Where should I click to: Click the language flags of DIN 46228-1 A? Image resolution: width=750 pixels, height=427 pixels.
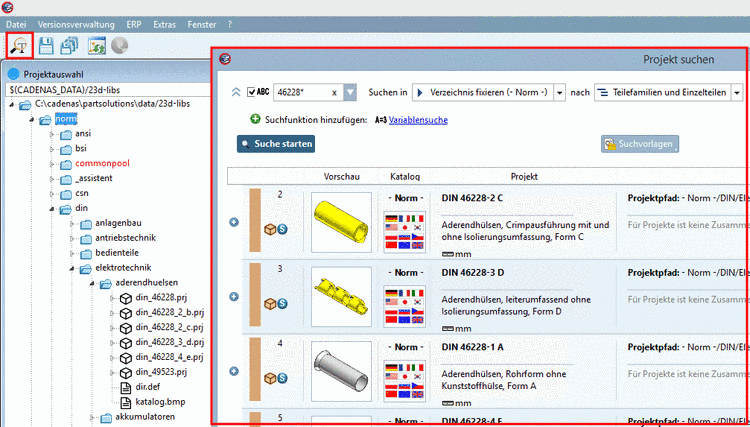coord(404,381)
